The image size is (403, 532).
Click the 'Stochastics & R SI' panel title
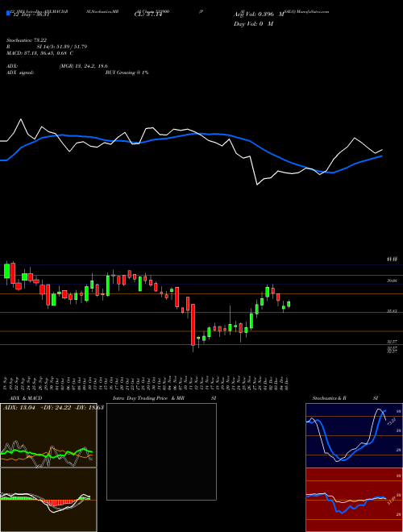point(345,398)
